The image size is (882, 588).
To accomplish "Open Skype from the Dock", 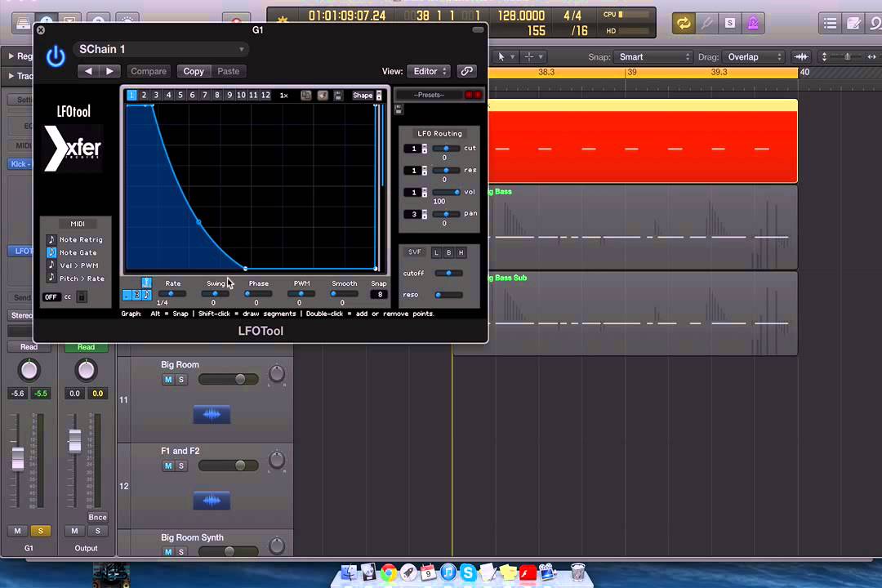I will [467, 572].
